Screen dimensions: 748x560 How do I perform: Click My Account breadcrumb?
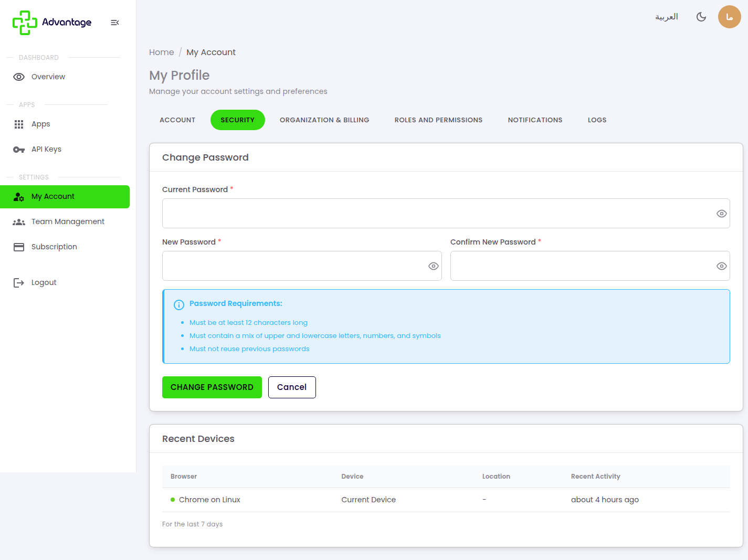tap(211, 52)
